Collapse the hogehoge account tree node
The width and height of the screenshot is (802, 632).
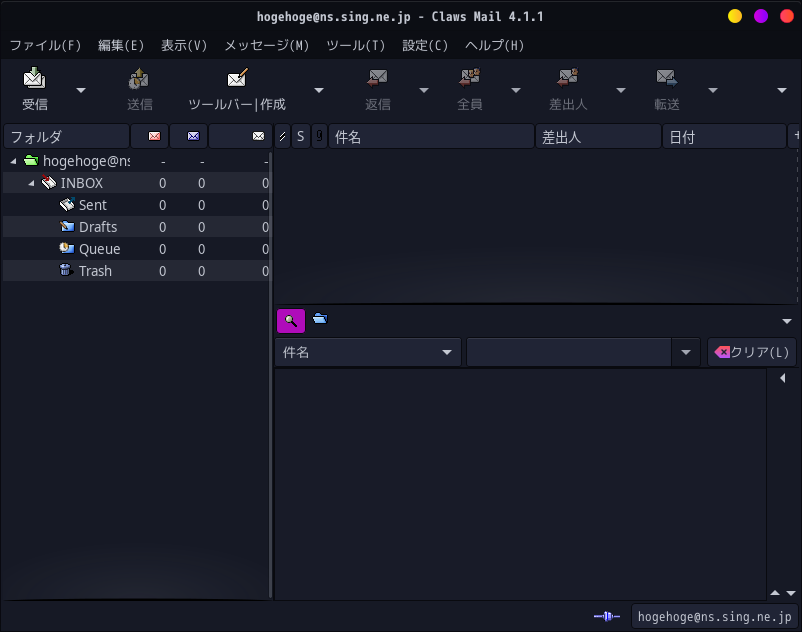point(13,161)
